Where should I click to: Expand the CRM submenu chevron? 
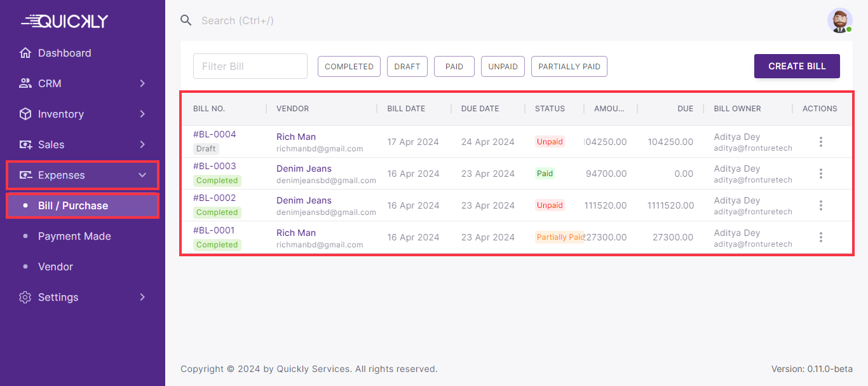coord(142,83)
